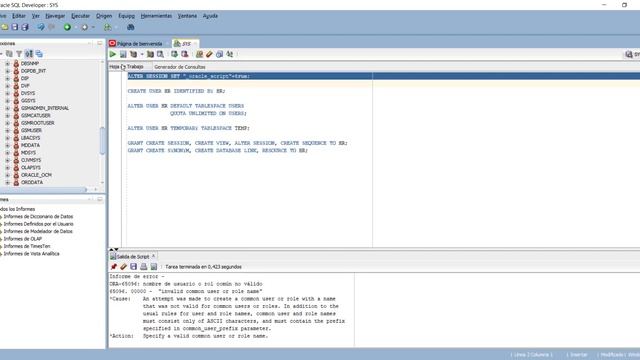Clear the worksheet with the eraser icon

click(209, 54)
